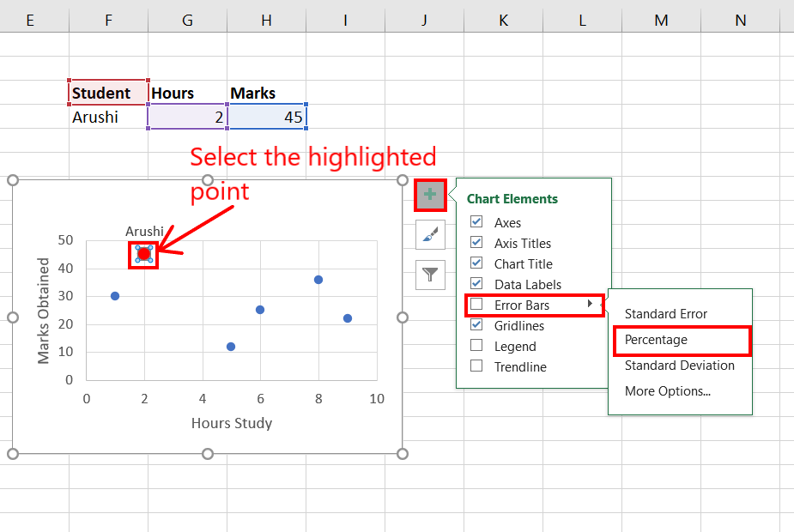Viewport: 794px width, 532px height.
Task: Select the data point at 6 hours, 25 marks
Action: coord(260,310)
